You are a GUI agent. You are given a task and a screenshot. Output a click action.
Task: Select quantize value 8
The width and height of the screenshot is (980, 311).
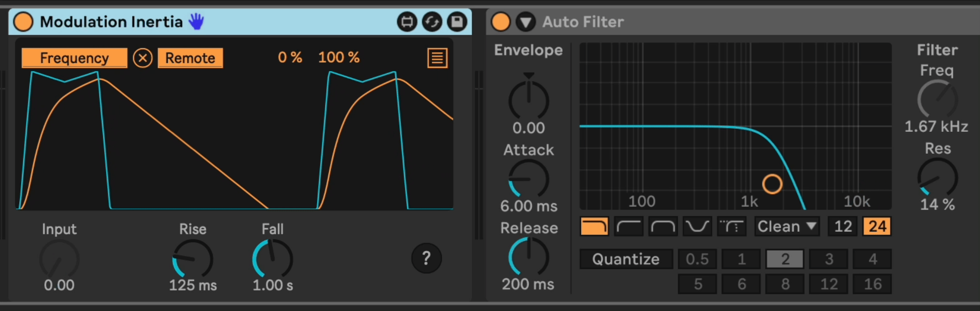(785, 284)
